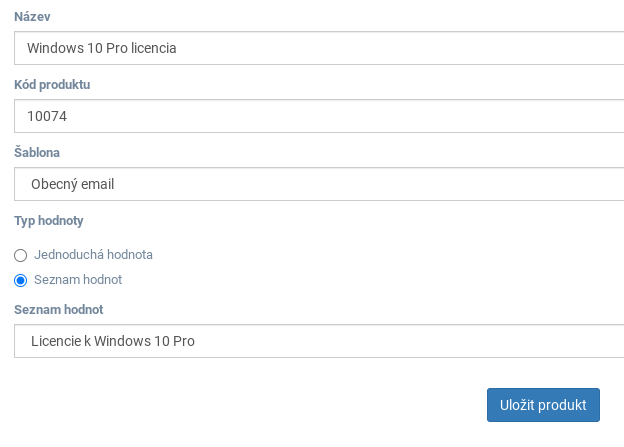Select the Seznam hodnot radio button

pyautogui.click(x=21, y=280)
